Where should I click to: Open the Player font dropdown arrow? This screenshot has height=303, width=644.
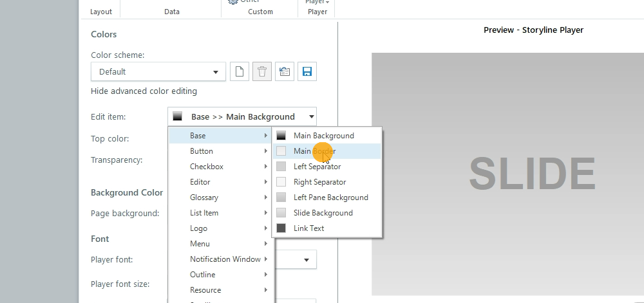click(306, 260)
